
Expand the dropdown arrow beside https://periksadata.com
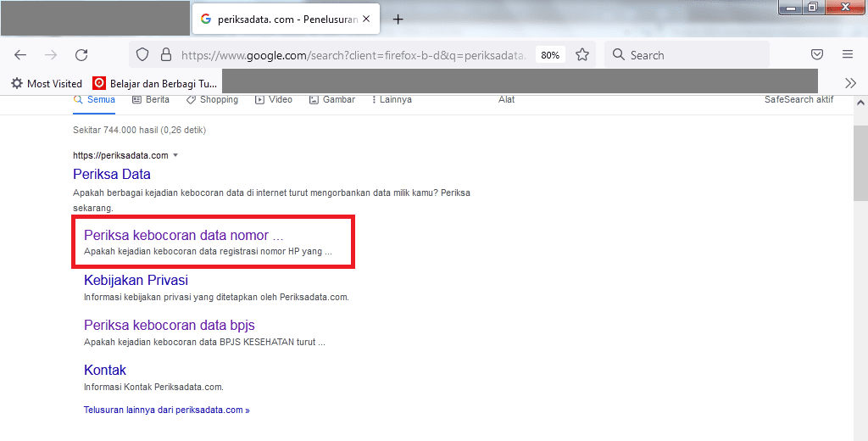(x=175, y=155)
